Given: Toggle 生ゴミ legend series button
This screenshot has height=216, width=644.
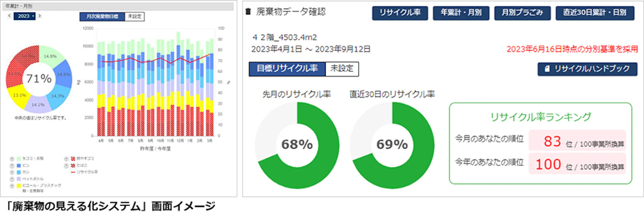Looking at the screenshot, I should pyautogui.click(x=12, y=159).
